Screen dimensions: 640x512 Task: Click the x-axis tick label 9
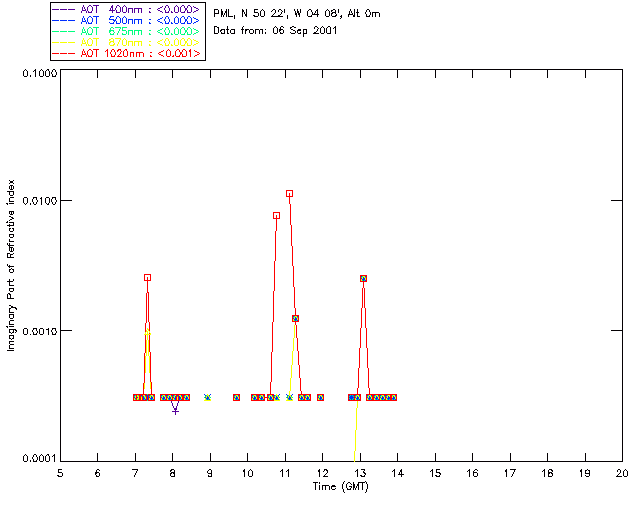210,473
